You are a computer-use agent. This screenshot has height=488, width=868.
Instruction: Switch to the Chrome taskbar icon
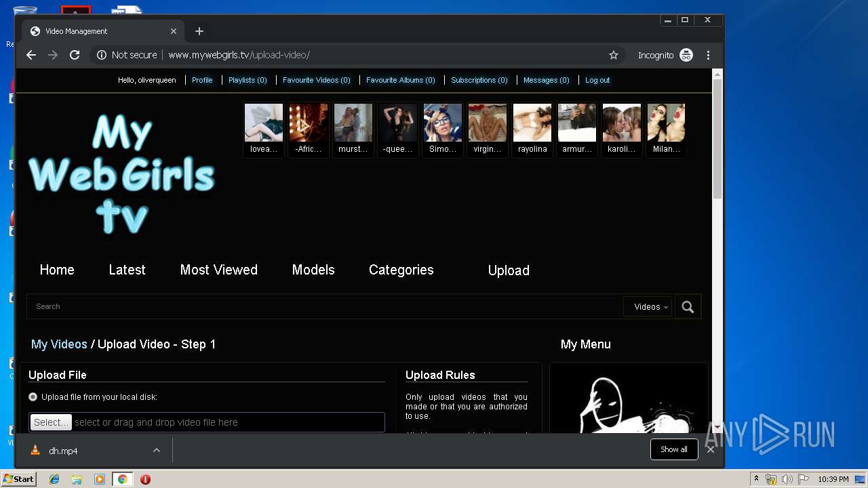tap(122, 479)
